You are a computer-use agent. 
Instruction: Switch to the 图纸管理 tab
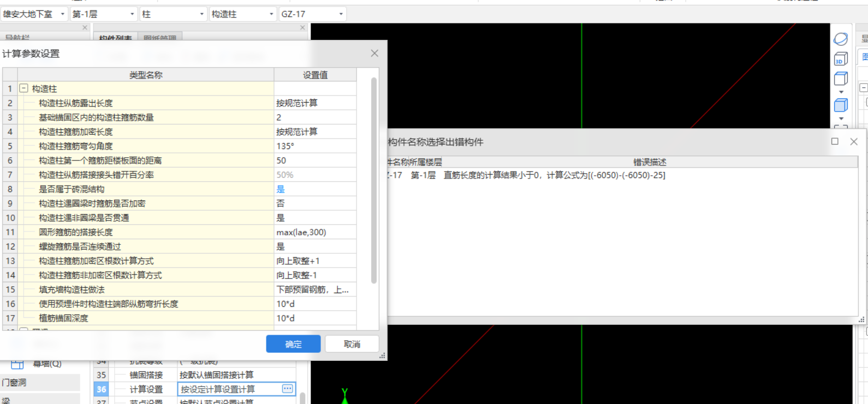click(x=160, y=38)
